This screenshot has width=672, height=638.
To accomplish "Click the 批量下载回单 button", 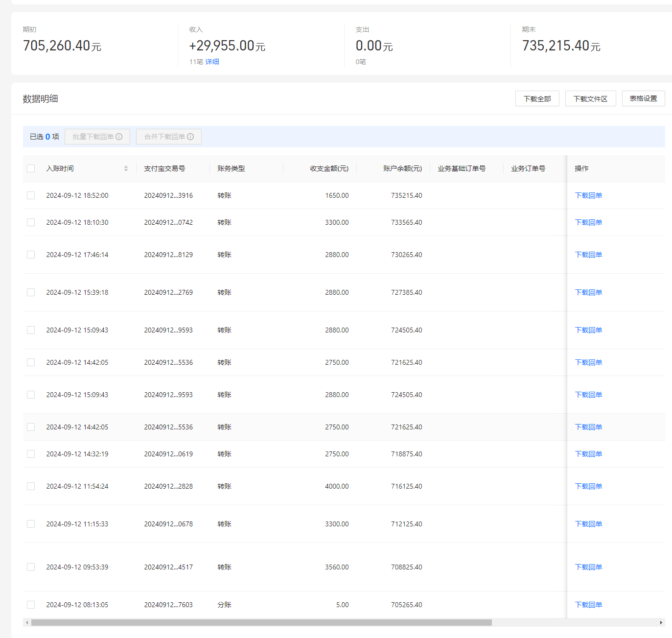I will [x=97, y=137].
